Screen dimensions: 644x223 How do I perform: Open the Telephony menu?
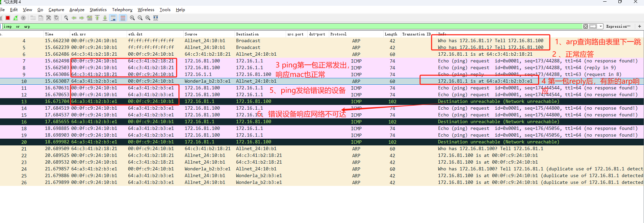pyautogui.click(x=122, y=10)
